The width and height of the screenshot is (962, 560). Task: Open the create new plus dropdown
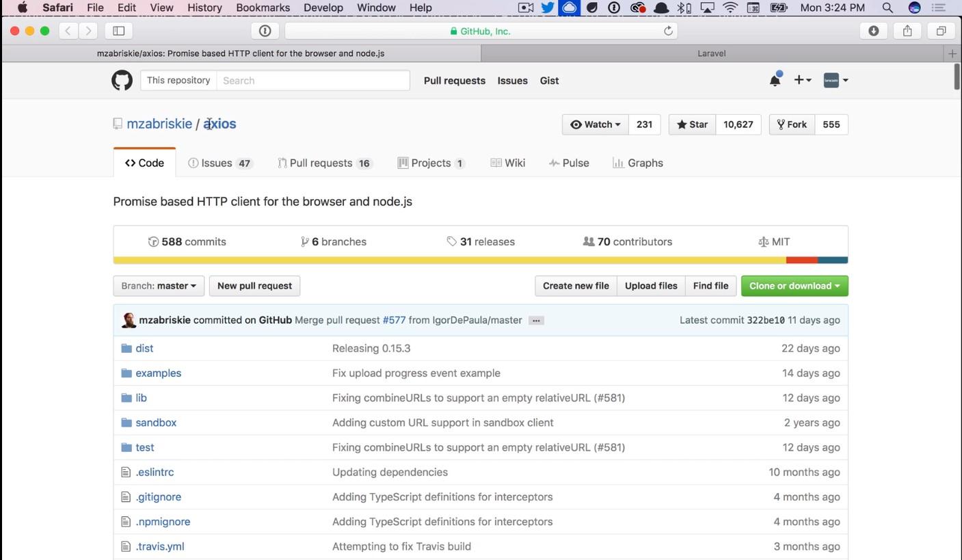coord(802,81)
